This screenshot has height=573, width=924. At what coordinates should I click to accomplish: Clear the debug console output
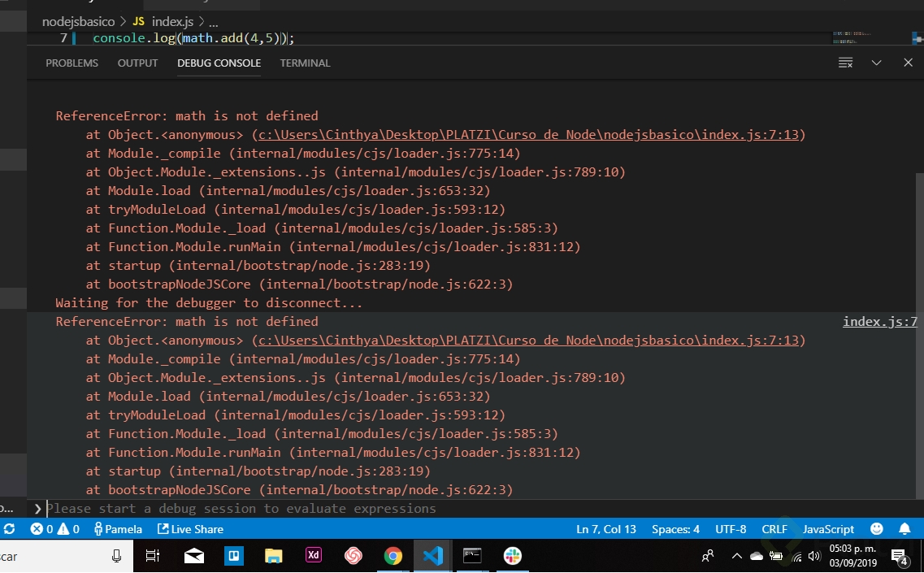(846, 63)
